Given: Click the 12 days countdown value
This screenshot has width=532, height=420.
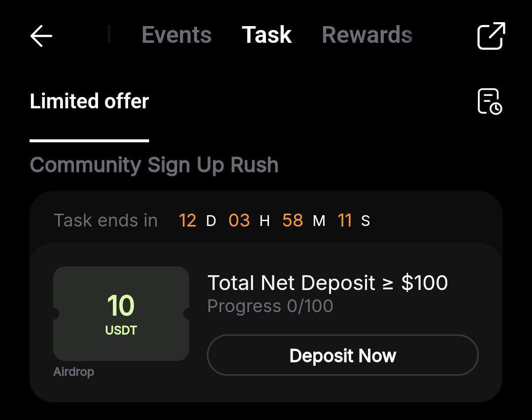Looking at the screenshot, I should 188,221.
